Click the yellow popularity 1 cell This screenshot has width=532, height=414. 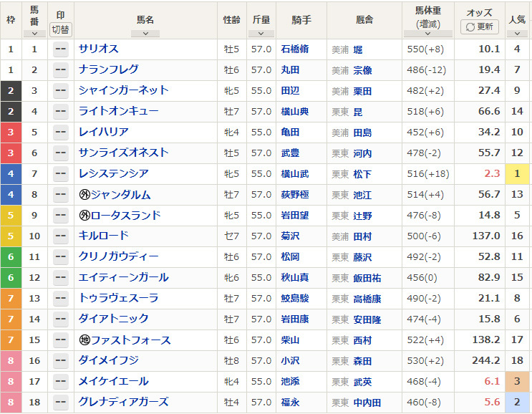pyautogui.click(x=516, y=174)
